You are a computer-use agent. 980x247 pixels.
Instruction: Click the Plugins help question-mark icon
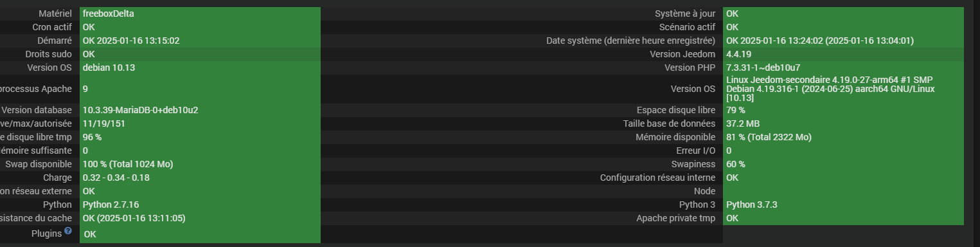click(x=68, y=231)
